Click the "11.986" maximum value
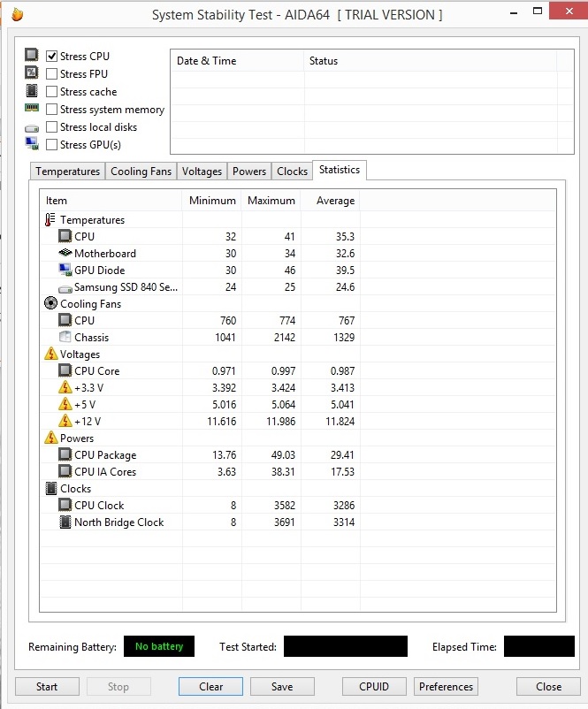The height and width of the screenshot is (709, 588). coord(281,422)
